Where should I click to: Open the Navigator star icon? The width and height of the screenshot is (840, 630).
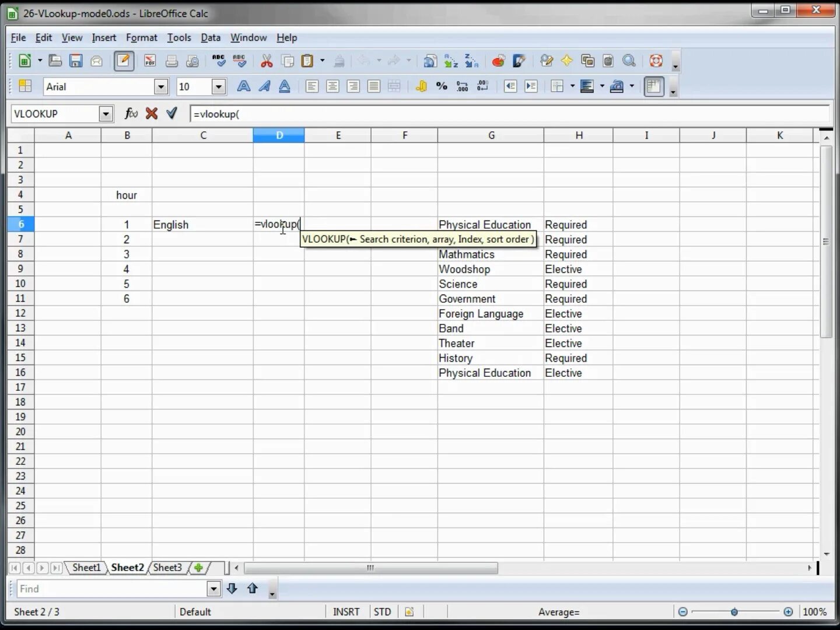point(567,61)
